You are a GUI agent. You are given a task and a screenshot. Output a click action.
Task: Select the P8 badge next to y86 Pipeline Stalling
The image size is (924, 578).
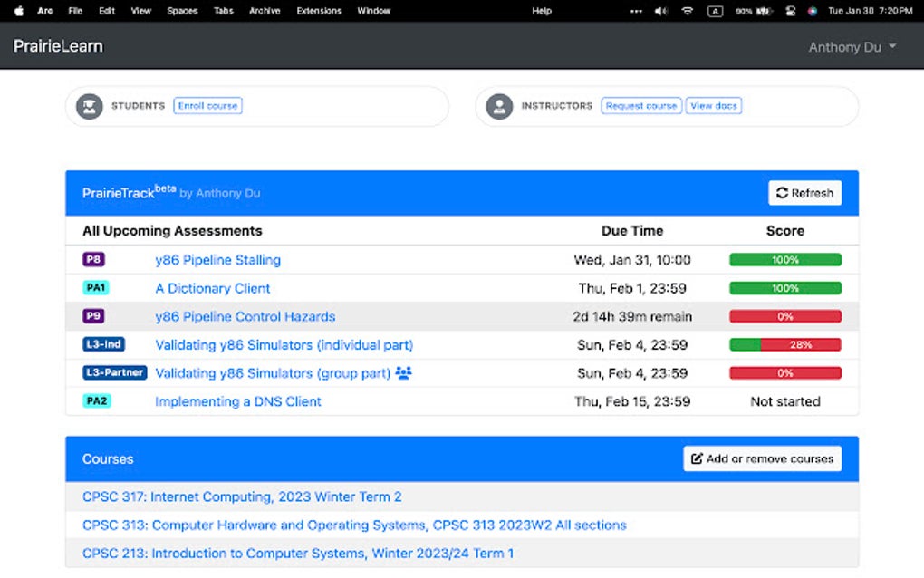click(x=92, y=259)
